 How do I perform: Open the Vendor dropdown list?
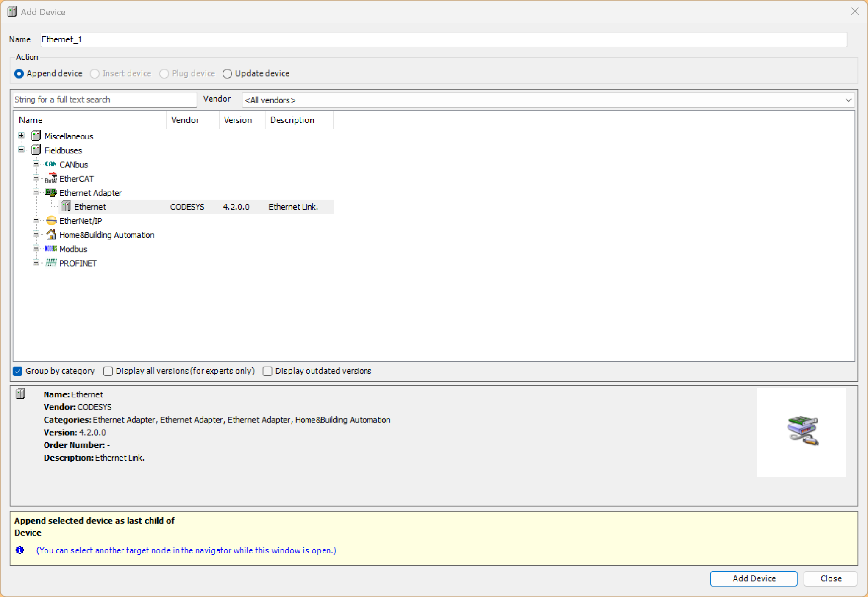(x=848, y=100)
